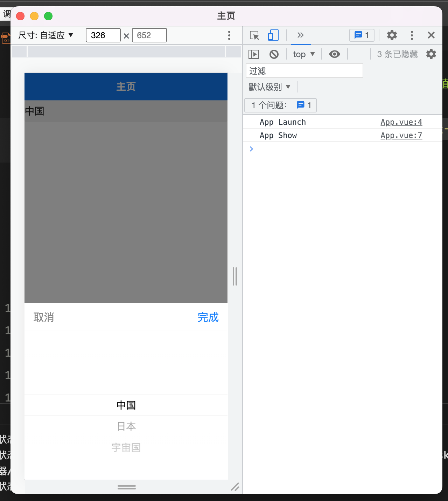
Task: Focus the 过滤 filter input field
Action: pos(304,71)
